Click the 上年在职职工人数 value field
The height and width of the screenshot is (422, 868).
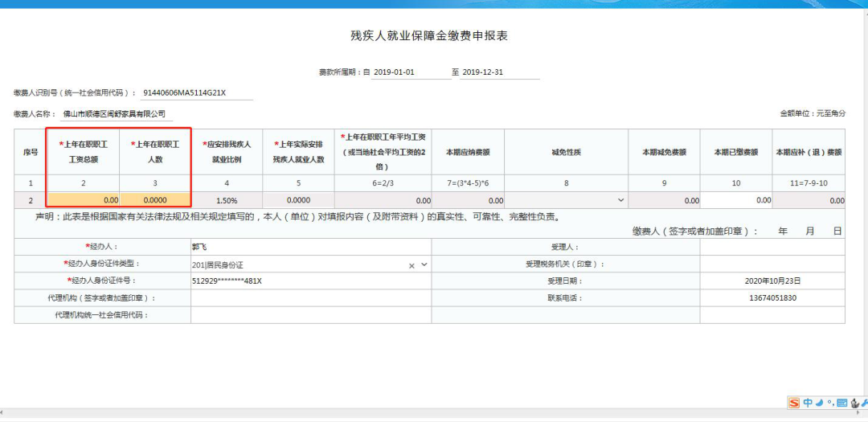(155, 200)
